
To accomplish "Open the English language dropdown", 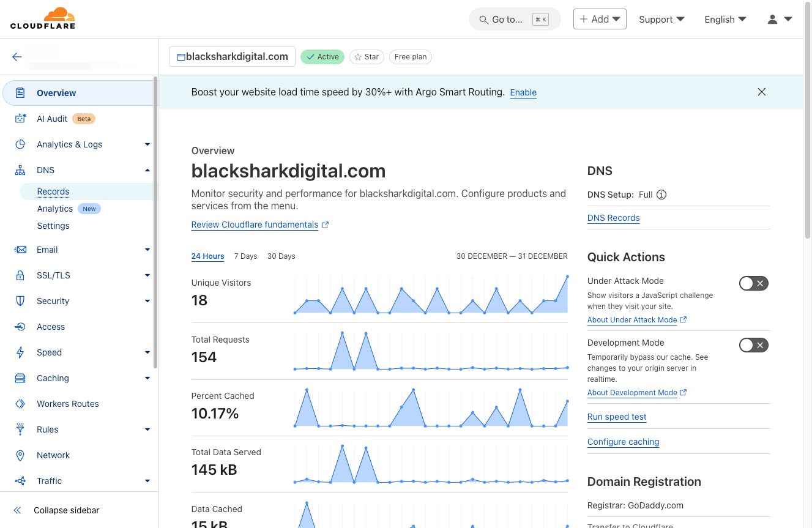I will (725, 19).
